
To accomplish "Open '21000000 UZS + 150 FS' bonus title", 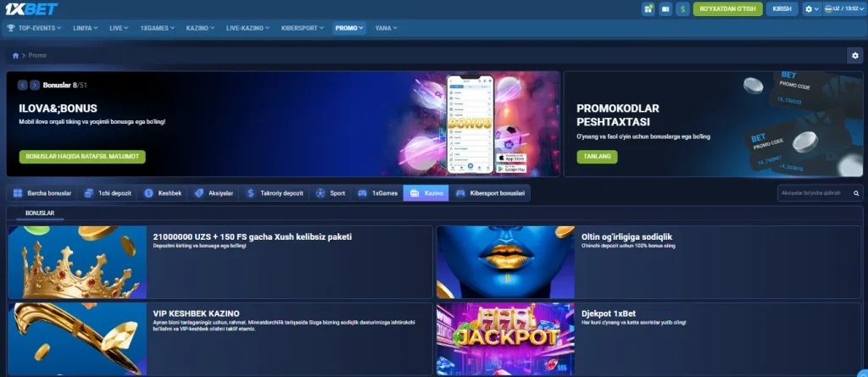I will pyautogui.click(x=253, y=237).
